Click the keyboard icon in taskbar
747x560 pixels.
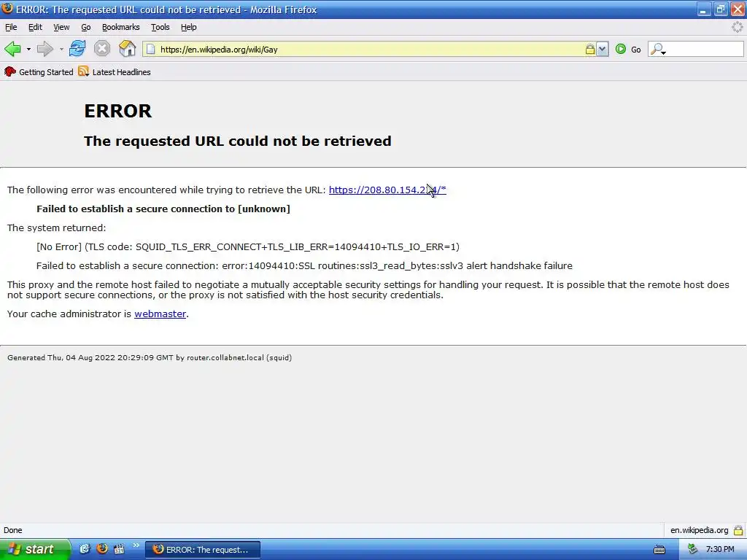(659, 550)
